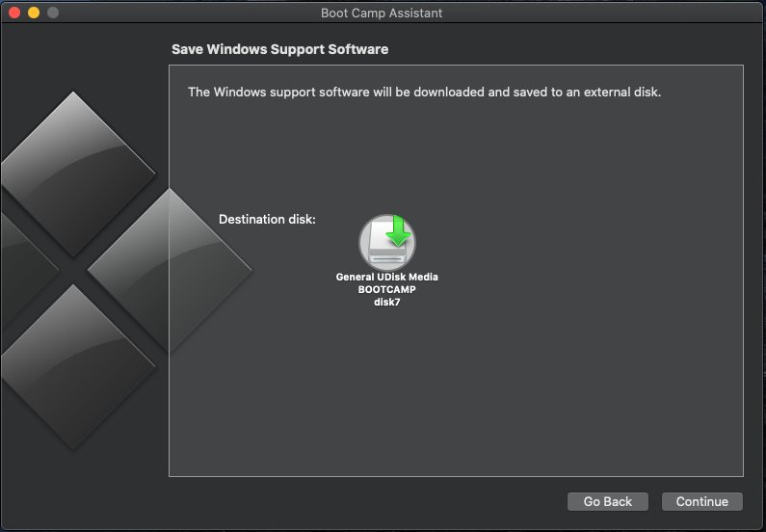Click the right diamond of Boot Camp logo
766x532 pixels.
coord(170,270)
